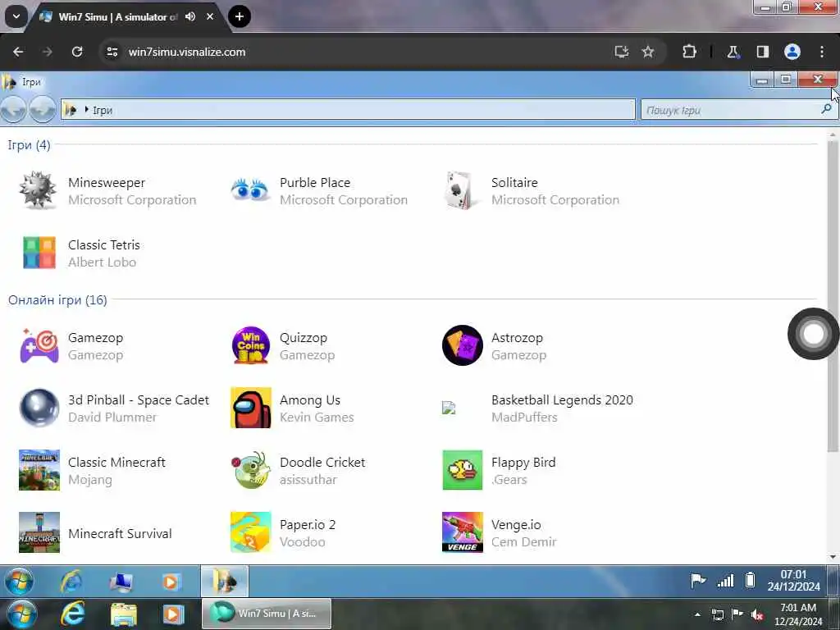Select the Win7 Simu browser tab
Viewport: 840px width, 630px height.
point(116,16)
